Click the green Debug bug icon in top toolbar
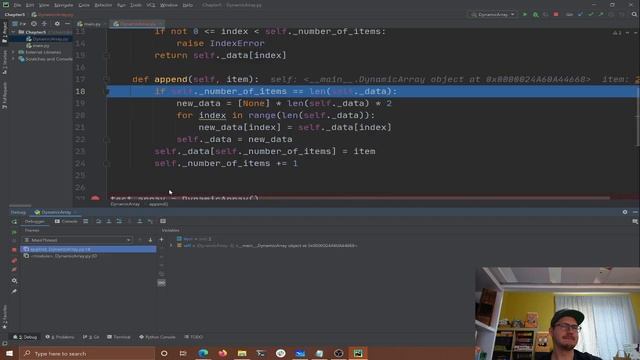640x360 pixels. [535, 14]
